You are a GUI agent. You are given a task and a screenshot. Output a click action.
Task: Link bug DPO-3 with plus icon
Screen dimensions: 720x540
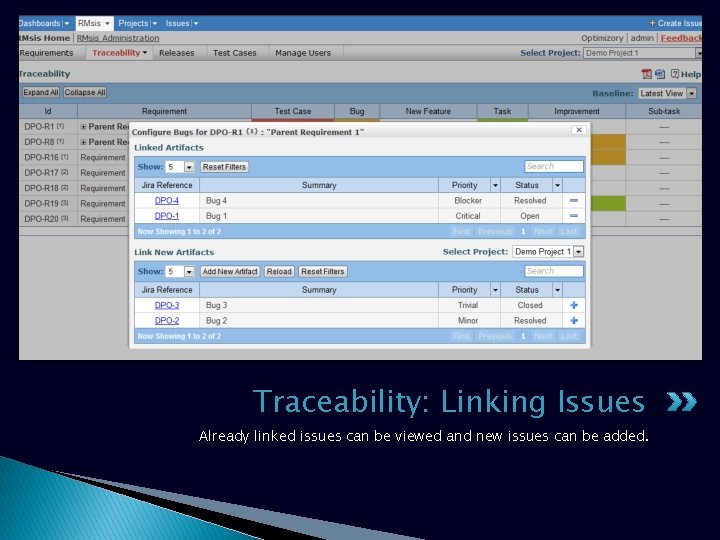(x=574, y=305)
